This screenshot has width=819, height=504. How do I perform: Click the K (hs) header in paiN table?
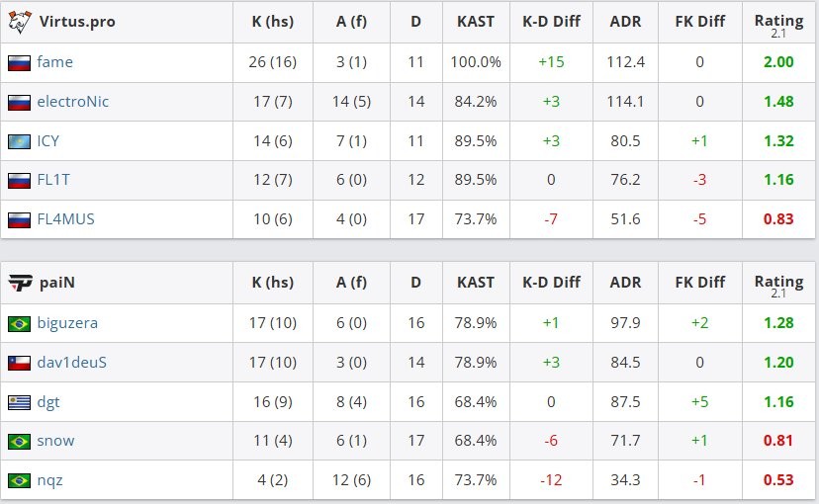point(272,283)
